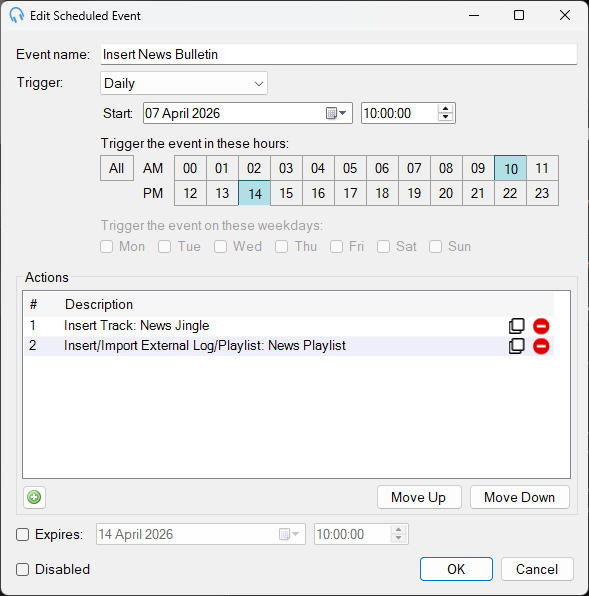The height and width of the screenshot is (596, 589).
Task: Click the Event name field
Action: pyautogui.click(x=339, y=54)
